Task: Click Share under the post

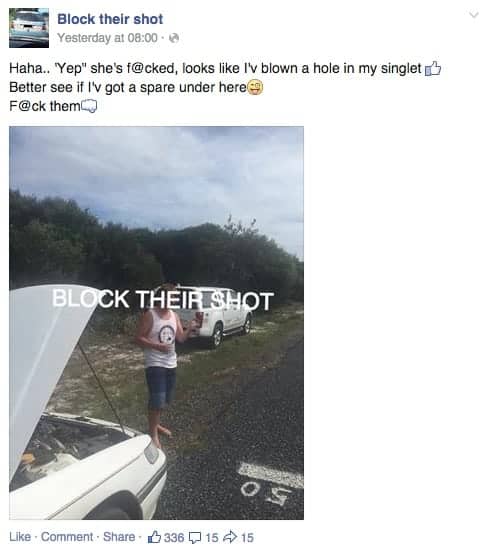Action: point(119,537)
